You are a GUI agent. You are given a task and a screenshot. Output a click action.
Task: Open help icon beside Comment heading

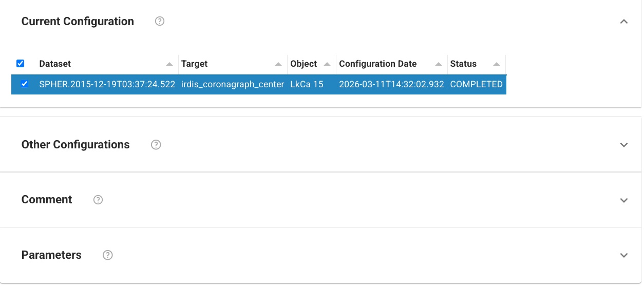tap(98, 200)
